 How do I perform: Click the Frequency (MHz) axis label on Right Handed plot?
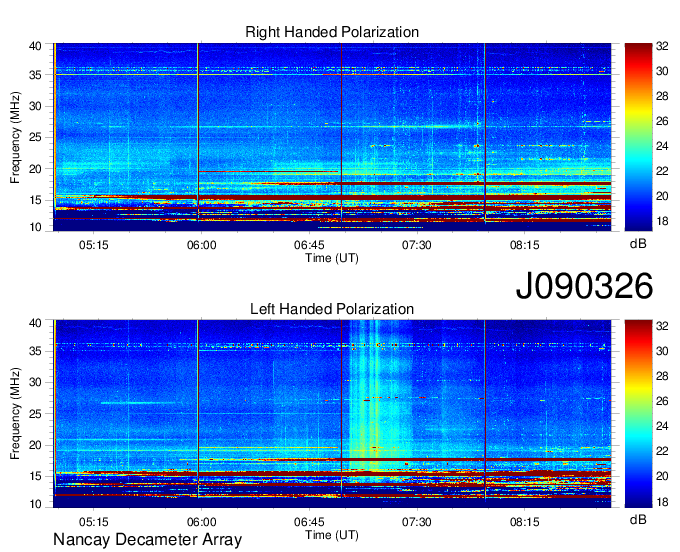click(x=15, y=137)
